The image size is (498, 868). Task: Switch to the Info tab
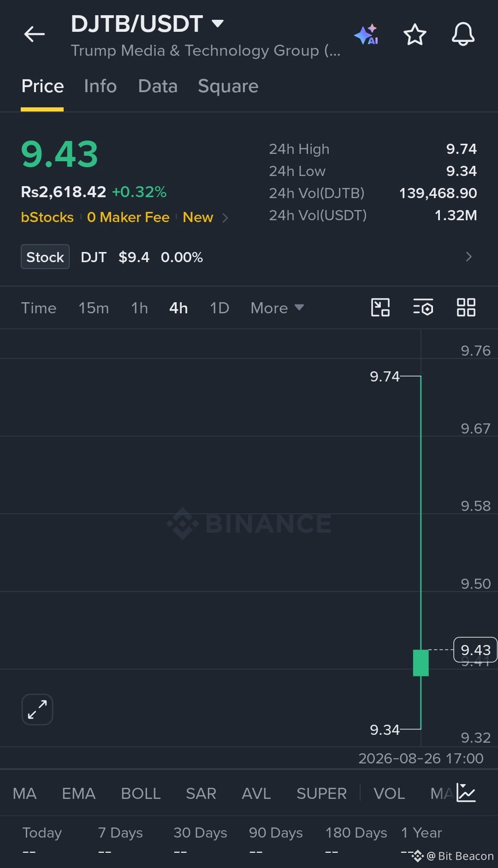[x=100, y=86]
